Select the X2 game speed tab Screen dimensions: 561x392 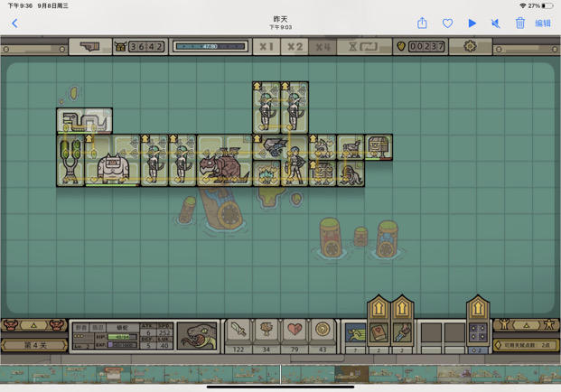click(295, 46)
